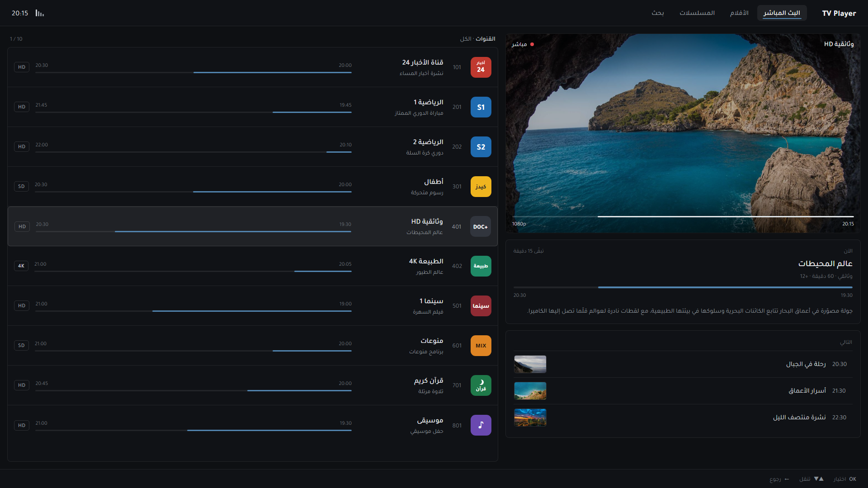Select channel موسيقى row
This screenshot has width=868, height=488.
[253, 425]
